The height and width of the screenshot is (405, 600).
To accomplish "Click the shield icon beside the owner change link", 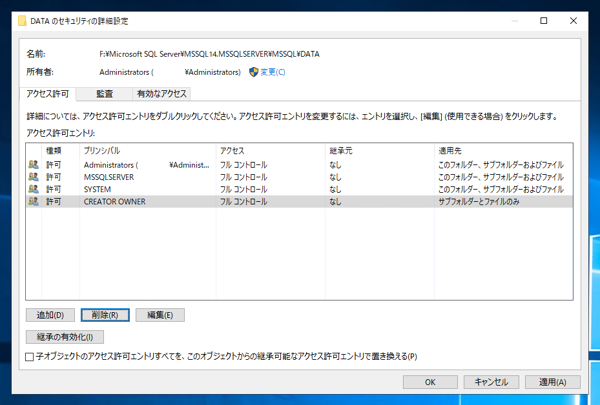I will (253, 72).
